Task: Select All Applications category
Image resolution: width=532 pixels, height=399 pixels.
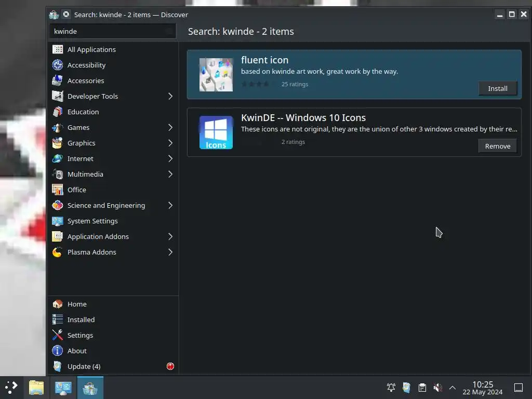Action: click(x=113, y=49)
